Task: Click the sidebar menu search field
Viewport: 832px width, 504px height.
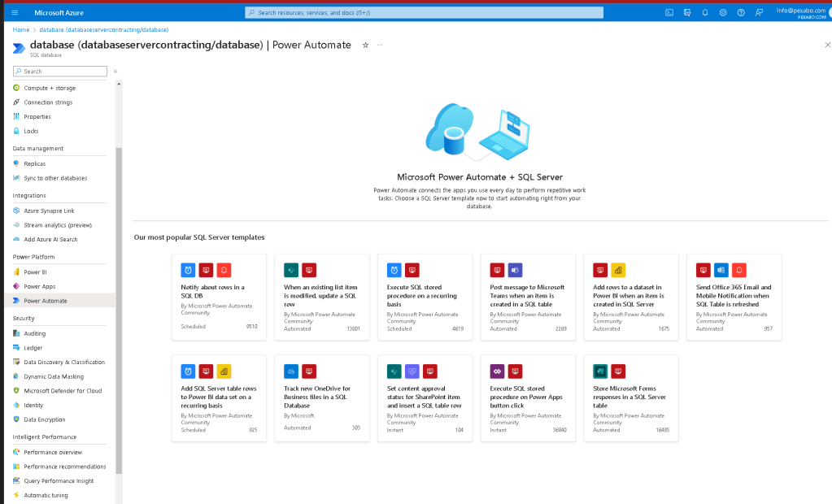Action: coord(60,71)
